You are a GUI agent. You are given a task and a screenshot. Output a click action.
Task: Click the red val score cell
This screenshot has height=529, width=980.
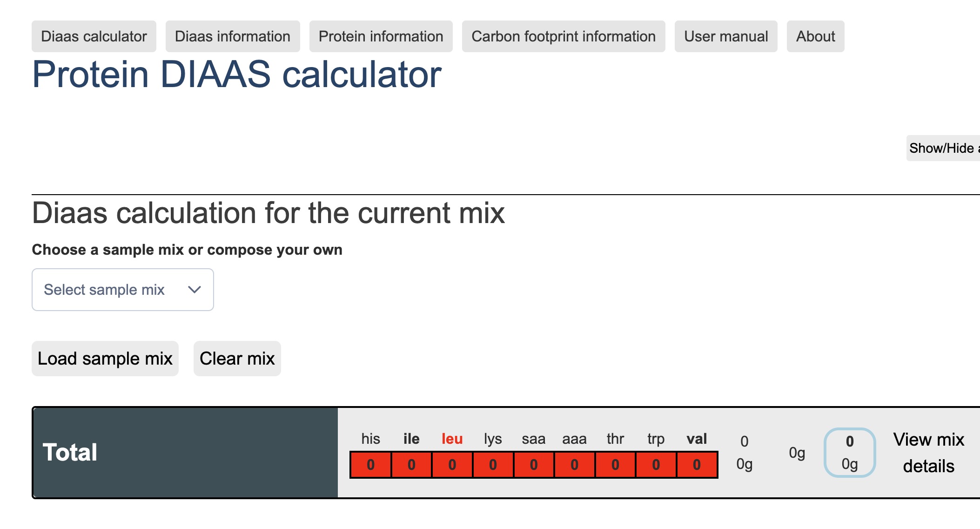pyautogui.click(x=697, y=465)
